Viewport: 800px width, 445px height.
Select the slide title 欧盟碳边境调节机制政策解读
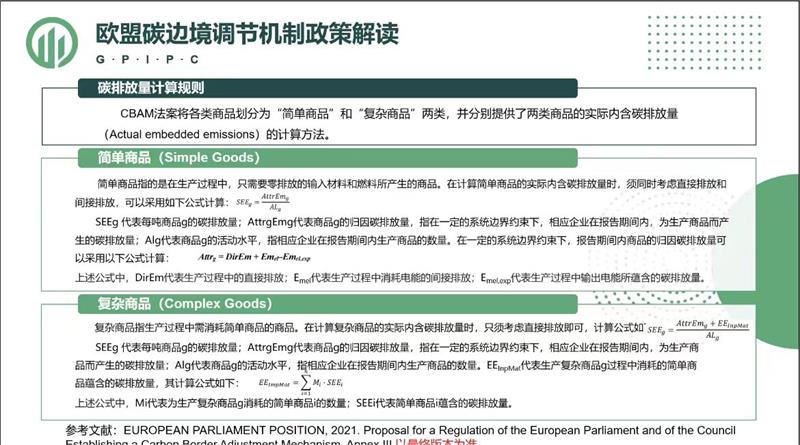tap(247, 34)
